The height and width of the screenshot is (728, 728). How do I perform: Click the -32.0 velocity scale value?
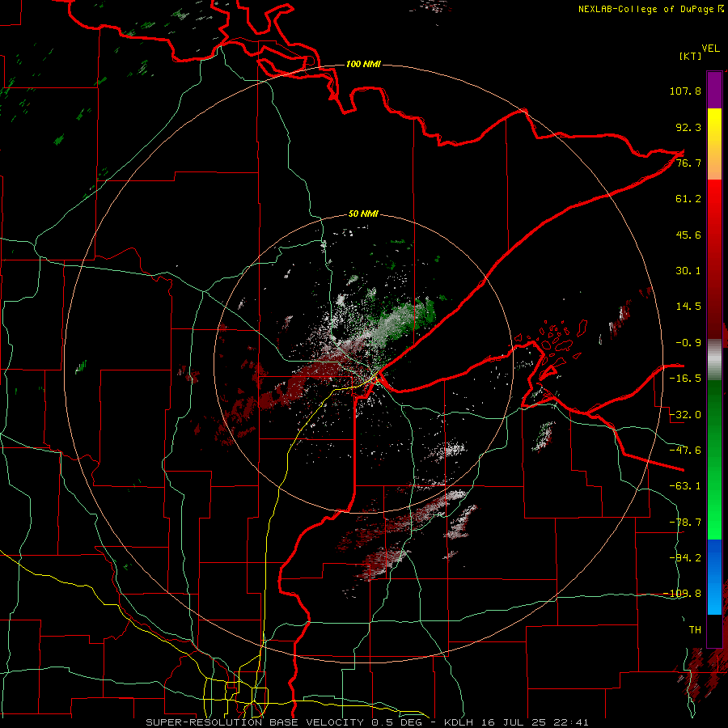[685, 415]
